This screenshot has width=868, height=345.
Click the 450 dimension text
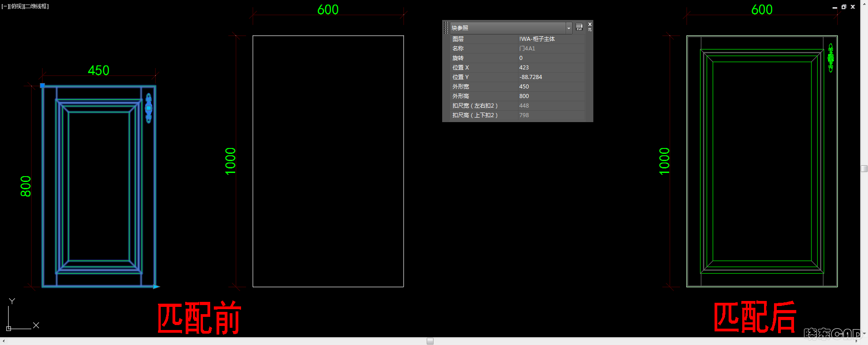point(99,70)
